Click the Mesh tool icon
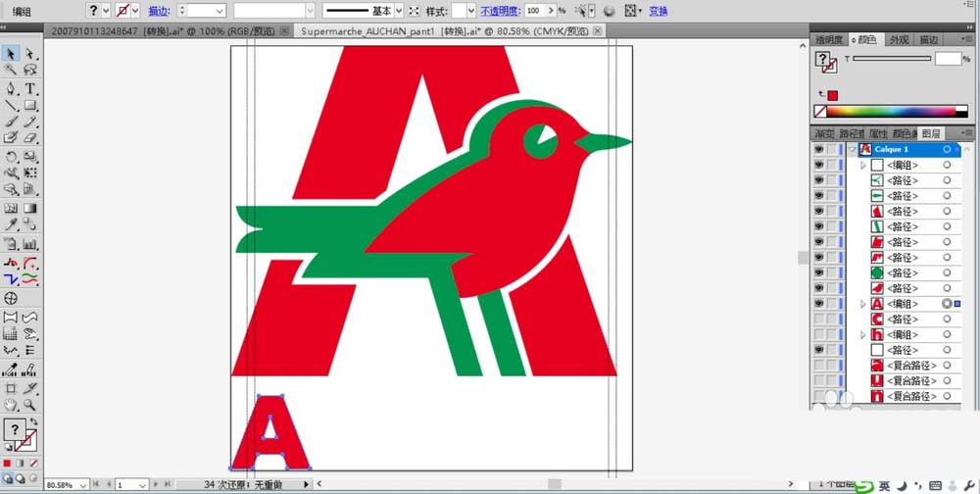 (11, 208)
